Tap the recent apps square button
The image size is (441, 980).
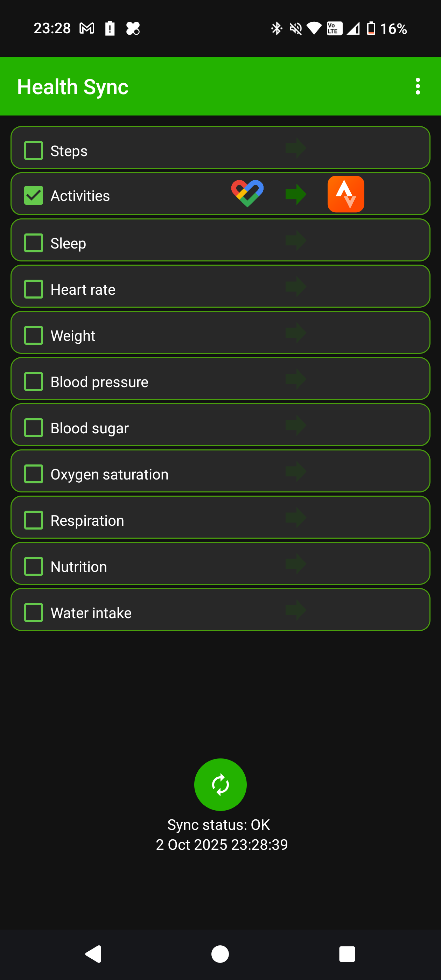click(346, 954)
